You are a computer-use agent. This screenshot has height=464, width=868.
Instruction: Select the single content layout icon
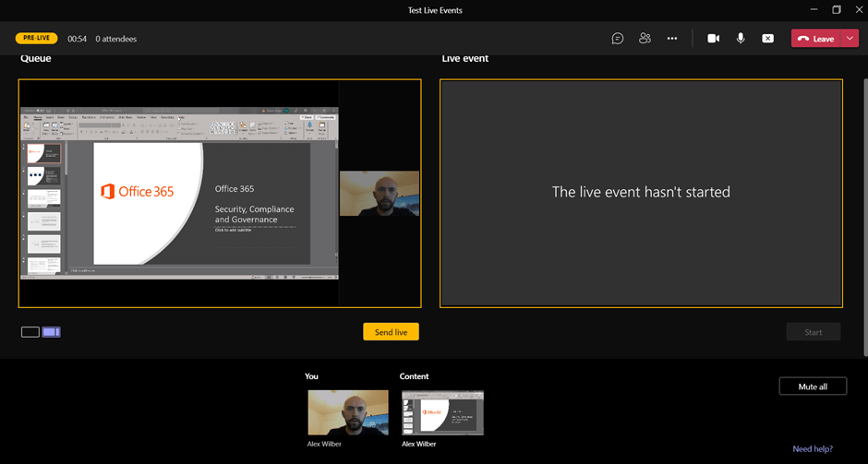pyautogui.click(x=30, y=332)
